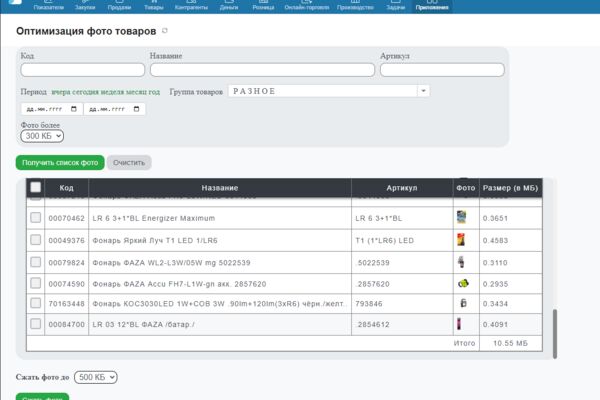Refresh icon beside Оптимизация фото товаров title
The width and height of the screenshot is (600, 400).
click(x=165, y=31)
